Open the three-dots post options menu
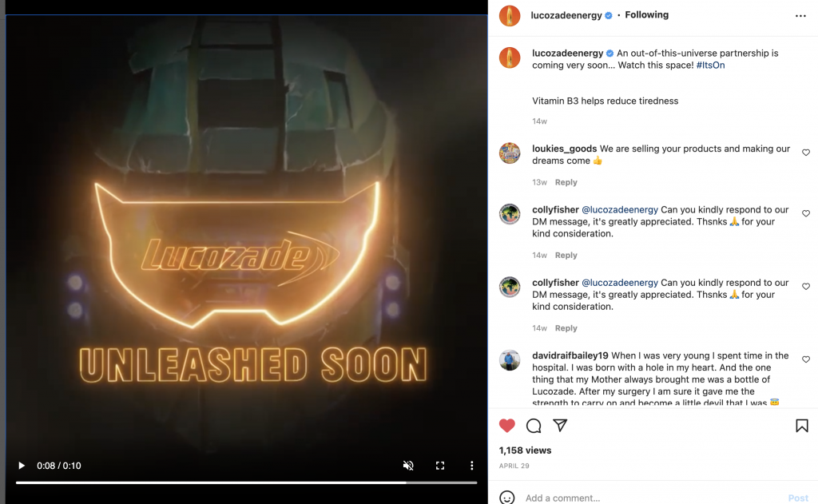Image resolution: width=818 pixels, height=504 pixels. click(x=800, y=16)
